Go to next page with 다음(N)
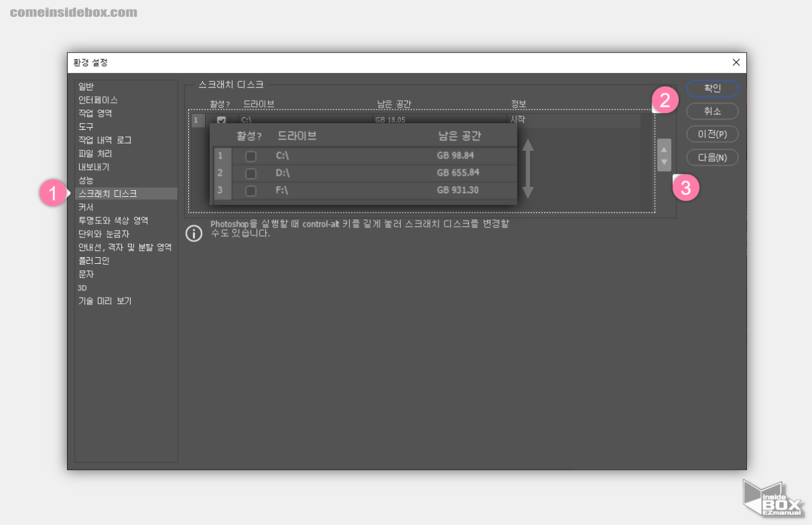Viewport: 812px width, 525px height. point(712,158)
